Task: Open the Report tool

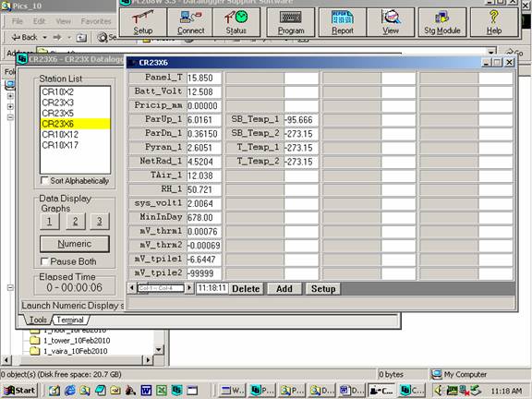Action: point(343,22)
